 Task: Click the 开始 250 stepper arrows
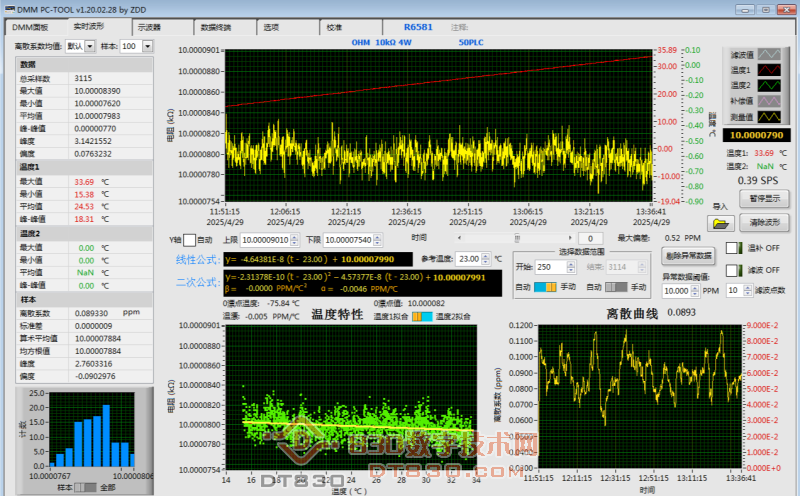pyautogui.click(x=571, y=267)
